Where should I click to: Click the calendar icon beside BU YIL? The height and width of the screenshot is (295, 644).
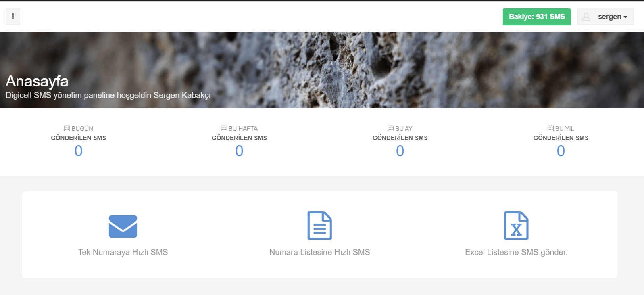point(550,128)
